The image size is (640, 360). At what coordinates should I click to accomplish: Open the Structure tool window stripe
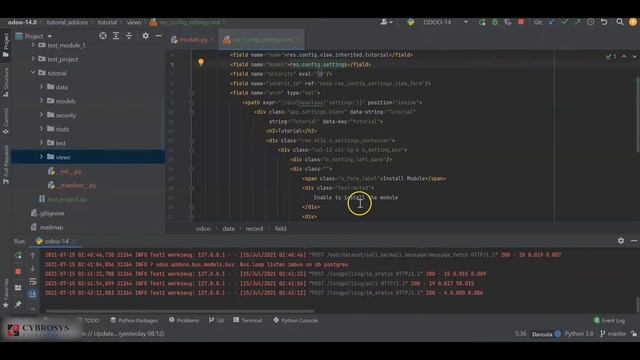pos(6,82)
